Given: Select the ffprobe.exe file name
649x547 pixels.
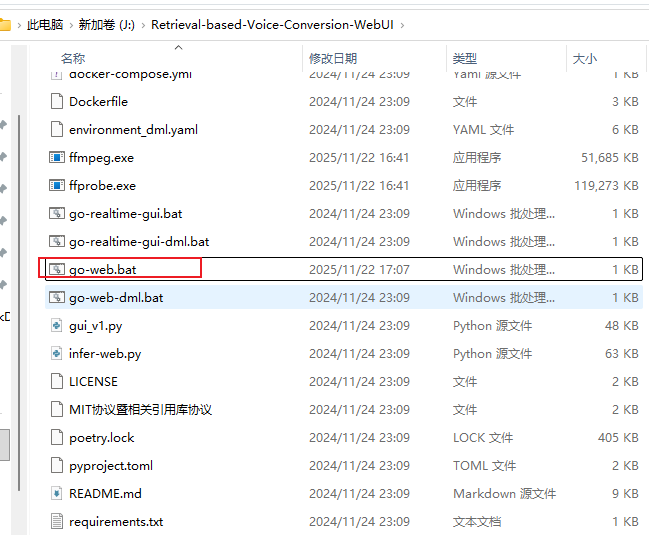Looking at the screenshot, I should 102,186.
